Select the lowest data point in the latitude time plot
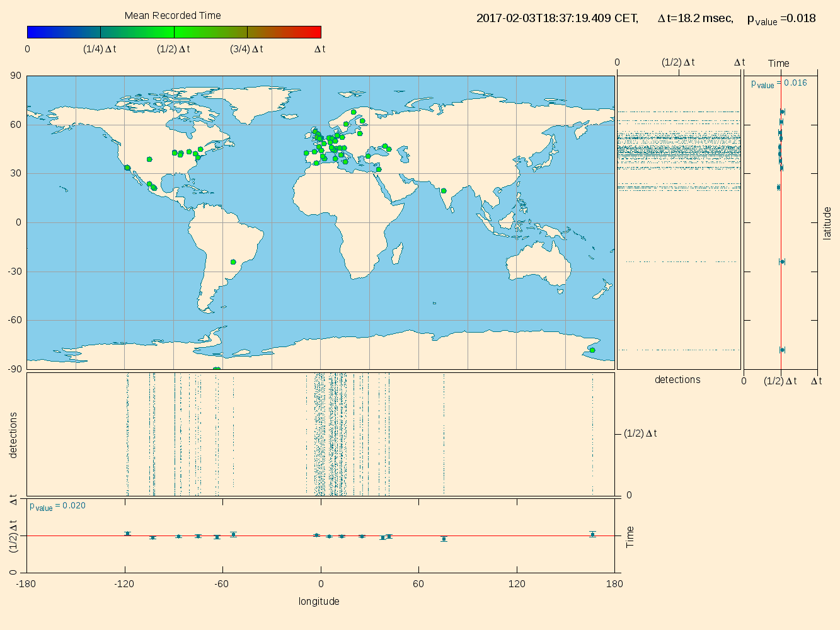 782,350
